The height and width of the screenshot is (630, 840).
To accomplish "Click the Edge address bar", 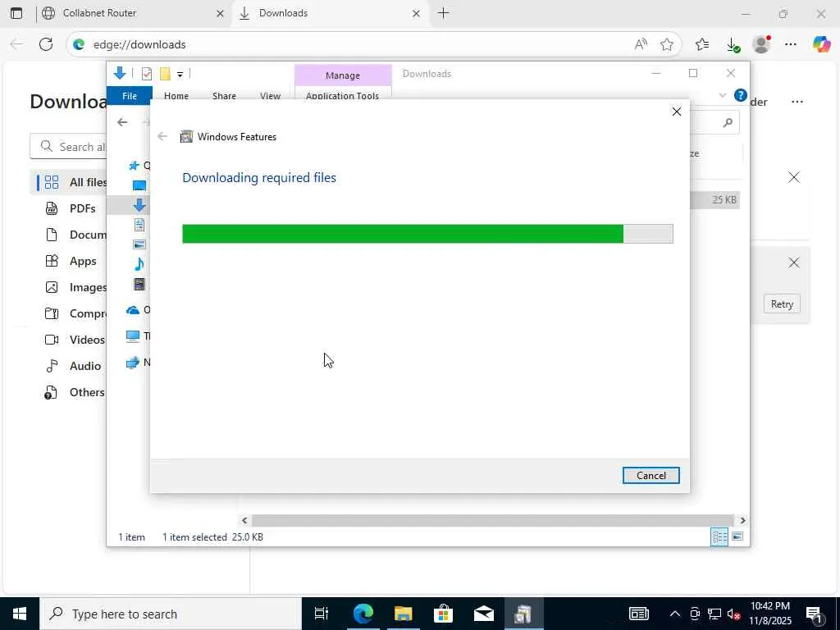I will point(354,44).
